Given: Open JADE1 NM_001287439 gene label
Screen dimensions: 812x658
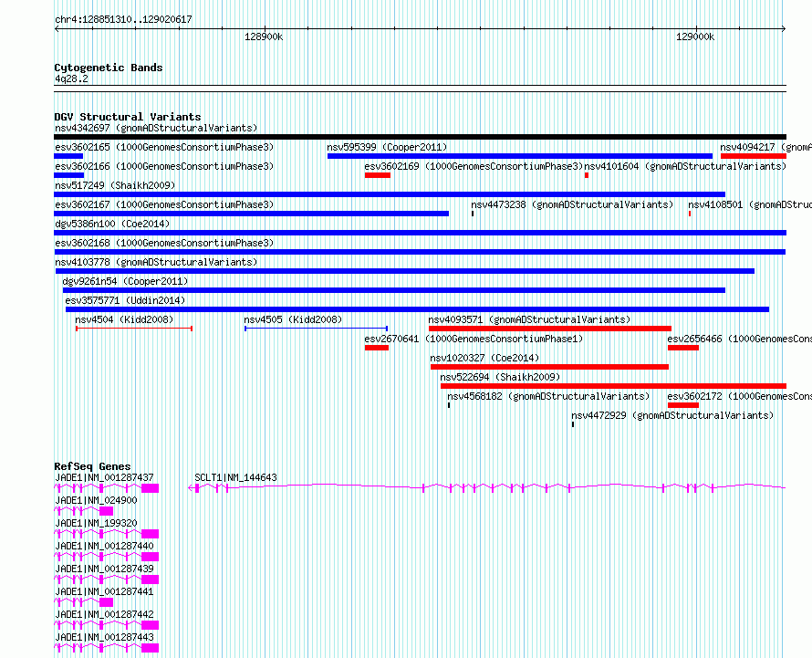Looking at the screenshot, I should tap(104, 569).
